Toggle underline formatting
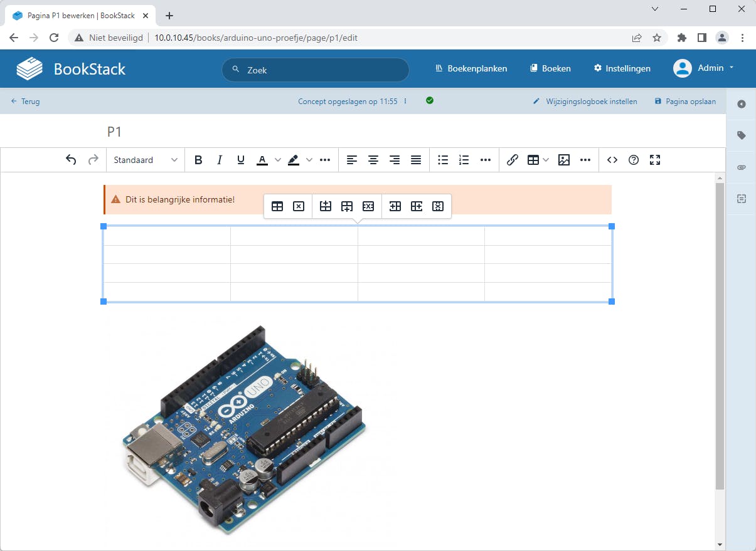The image size is (756, 551). (241, 160)
